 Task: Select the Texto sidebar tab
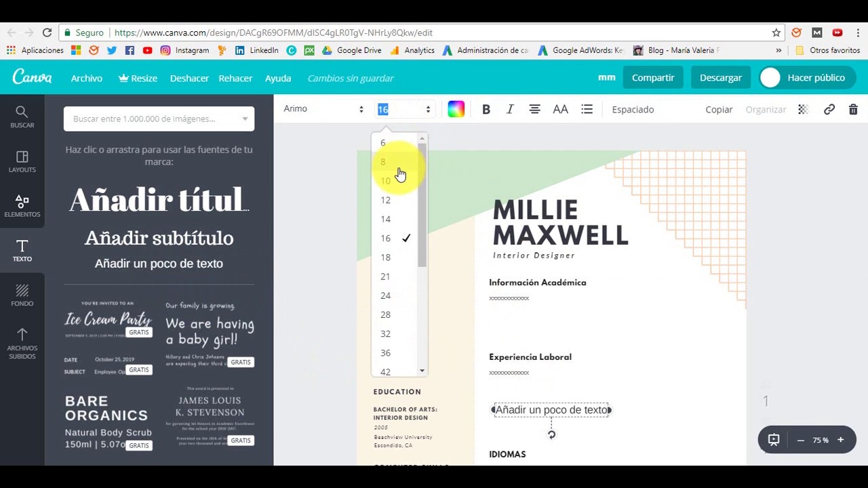(x=22, y=251)
